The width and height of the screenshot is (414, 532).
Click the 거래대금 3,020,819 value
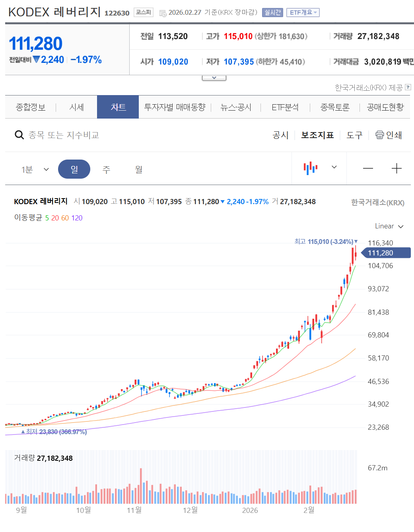click(383, 62)
